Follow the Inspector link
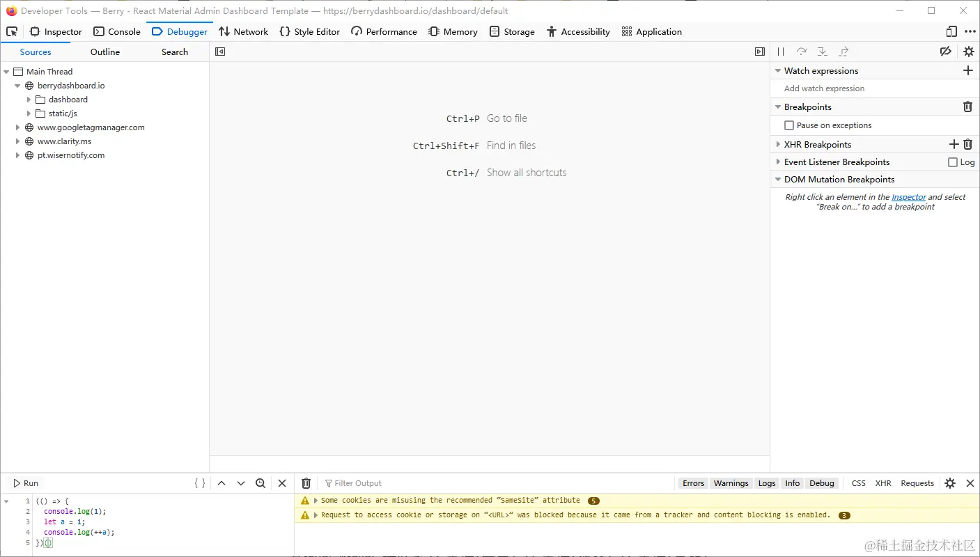Image resolution: width=980 pixels, height=557 pixels. click(x=908, y=197)
